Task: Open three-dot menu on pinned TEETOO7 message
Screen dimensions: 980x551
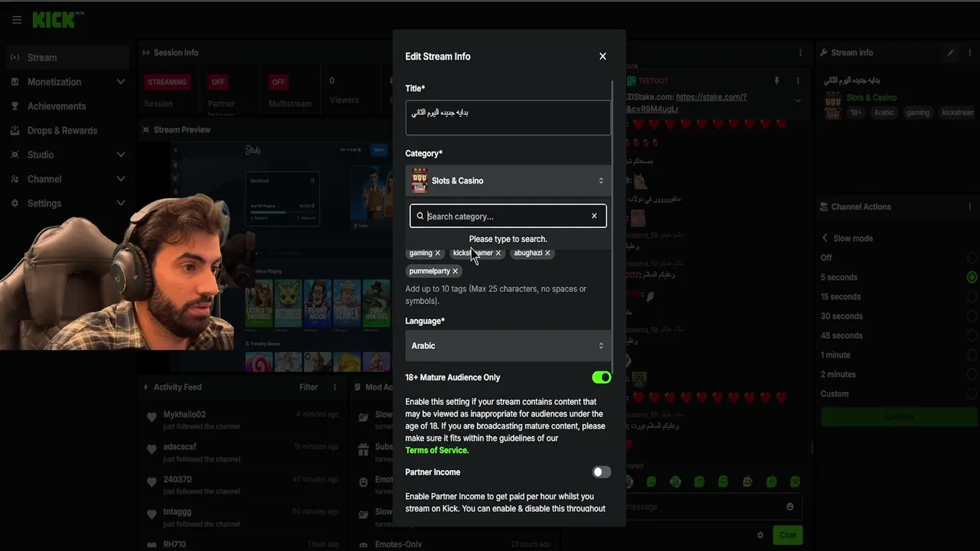Action: 798,80
